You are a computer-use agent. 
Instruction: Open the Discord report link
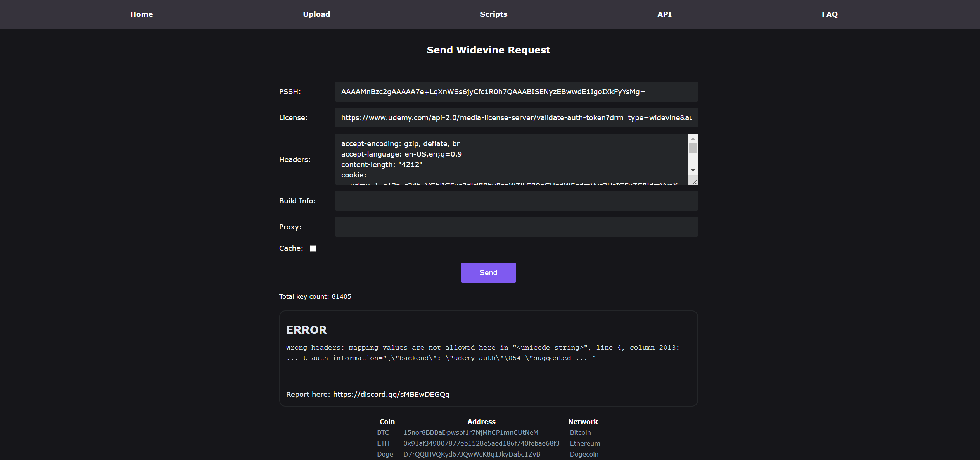[391, 394]
